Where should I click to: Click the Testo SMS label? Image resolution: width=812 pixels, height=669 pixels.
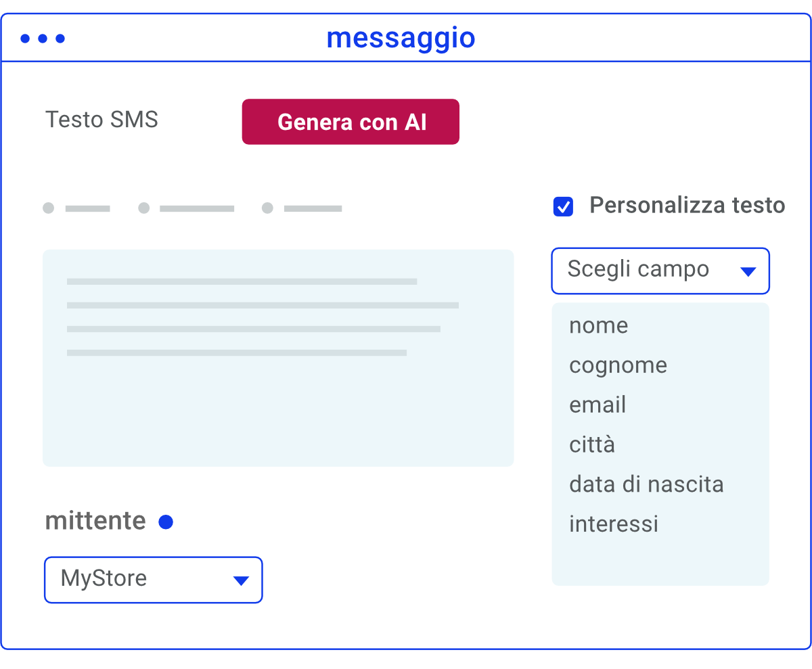[x=101, y=120]
